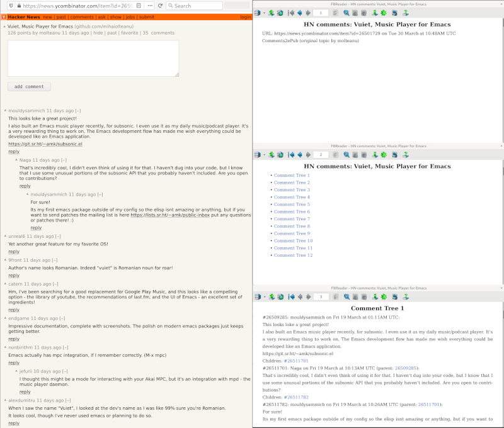The height and width of the screenshot is (428, 504).
Task: Follow child link #26511782 in FBReader
Action: tap(296, 397)
